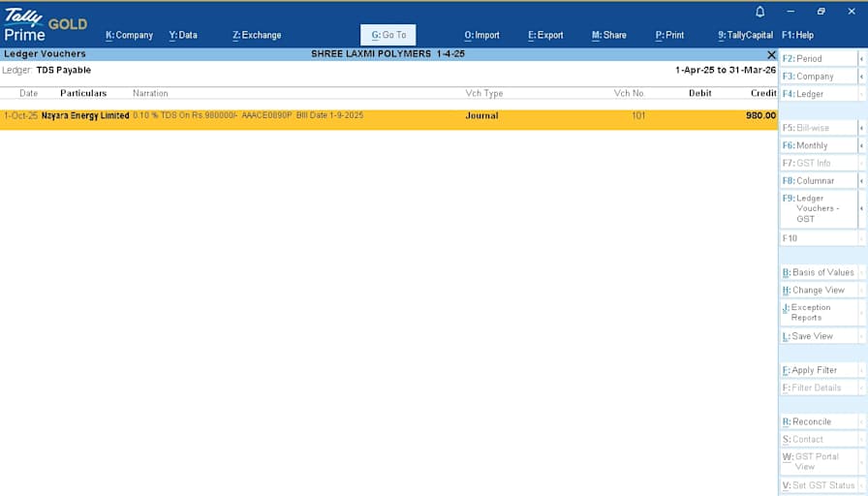Click F6: Monthly button
868x496 pixels.
(819, 145)
